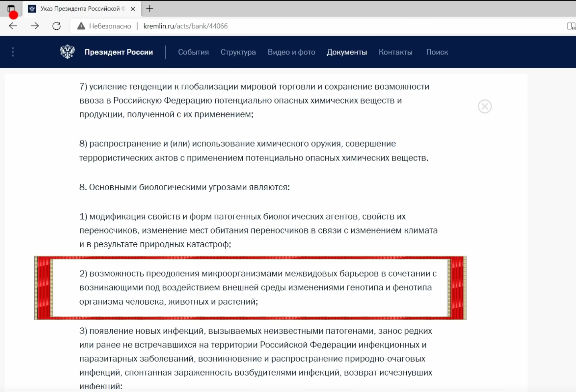Close the document with the circled X

click(x=485, y=106)
